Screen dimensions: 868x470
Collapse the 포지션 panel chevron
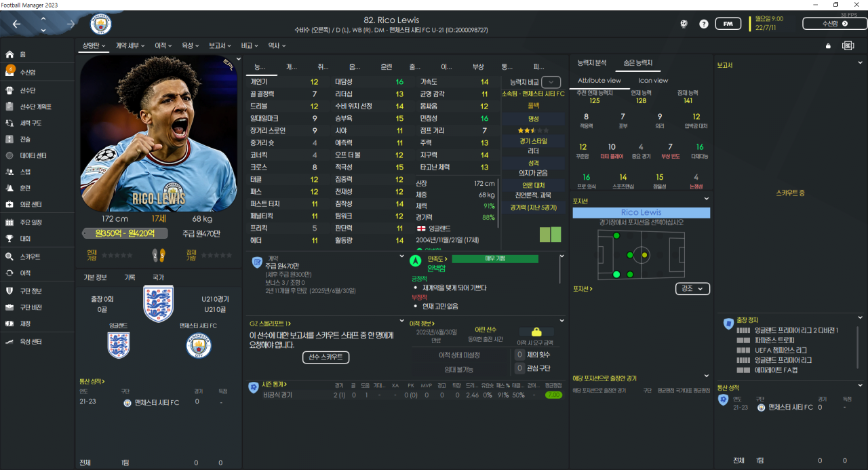707,199
